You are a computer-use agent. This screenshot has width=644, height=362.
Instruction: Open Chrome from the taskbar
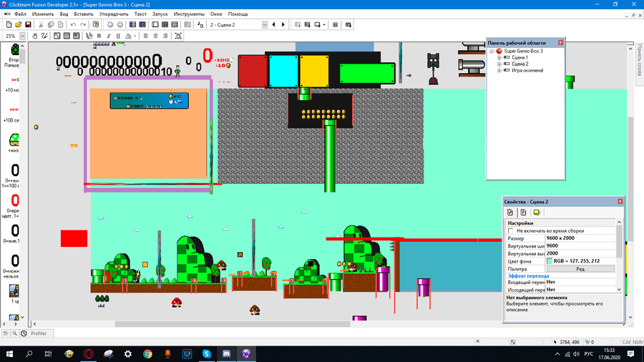pos(147,354)
